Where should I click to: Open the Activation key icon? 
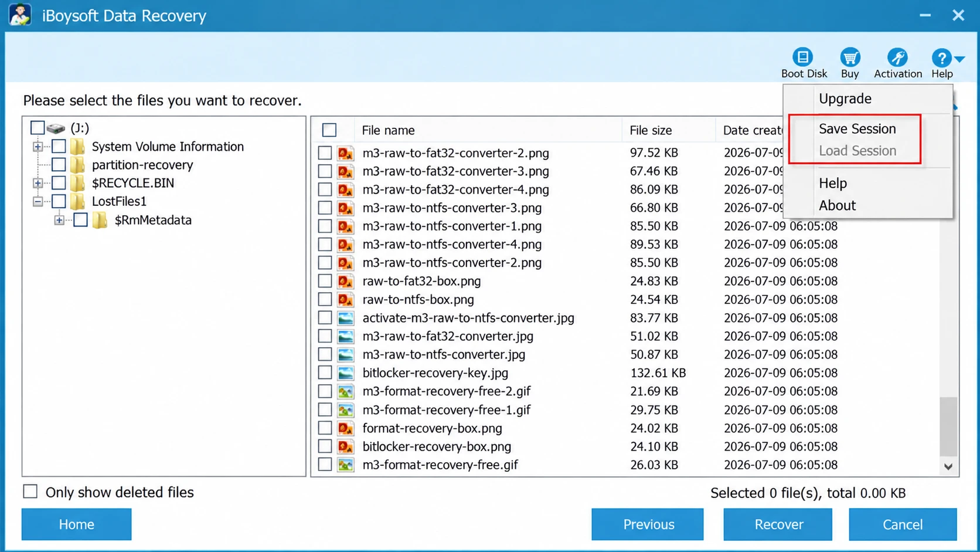(897, 57)
